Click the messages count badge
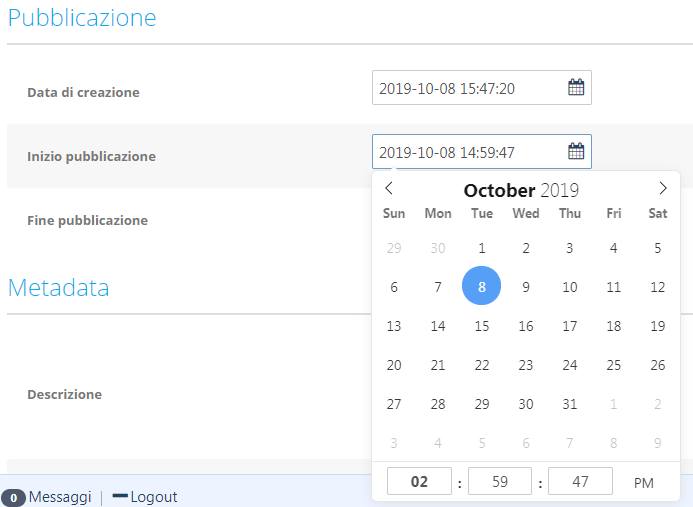This screenshot has width=693, height=507. [13, 498]
